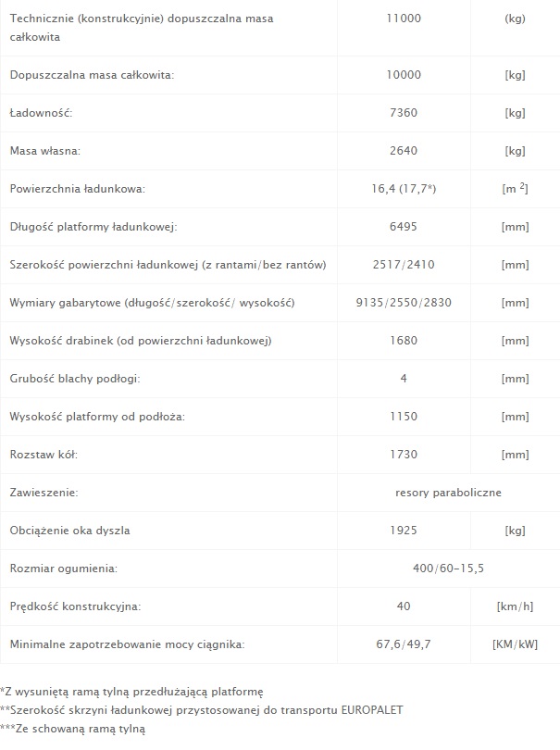Click the EUROPALET footnote line
This screenshot has width=560, height=750.
point(202,710)
